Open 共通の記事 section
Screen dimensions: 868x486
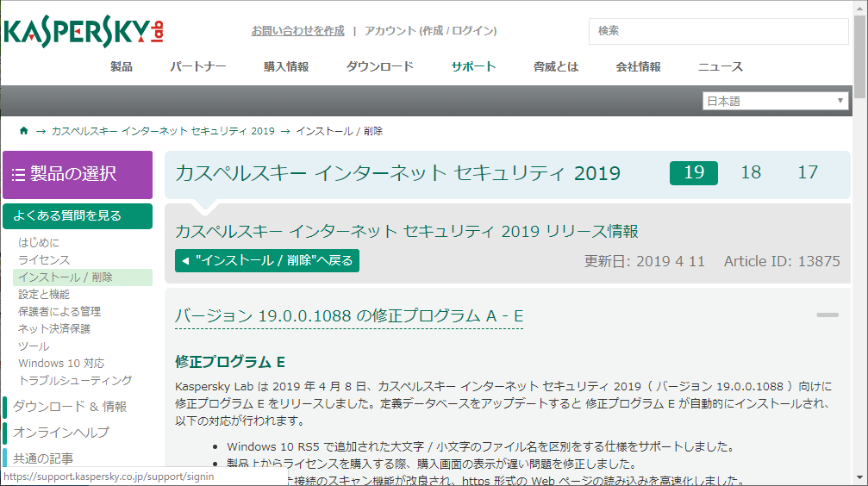[x=43, y=458]
